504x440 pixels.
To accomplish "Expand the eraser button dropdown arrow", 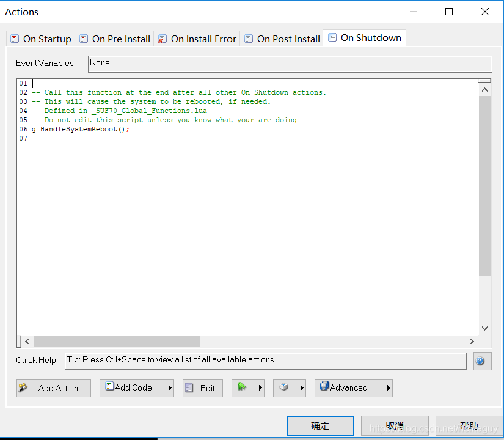I will tap(302, 388).
